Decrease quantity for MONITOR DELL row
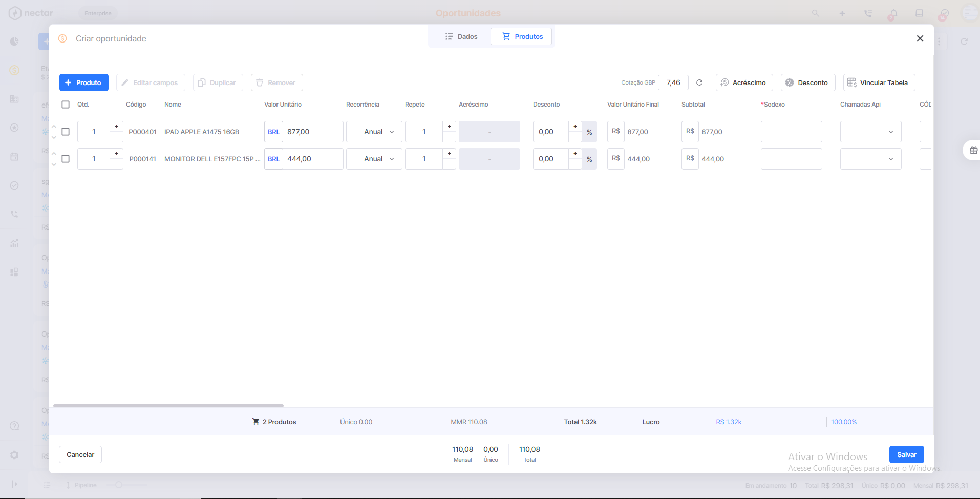 point(117,164)
